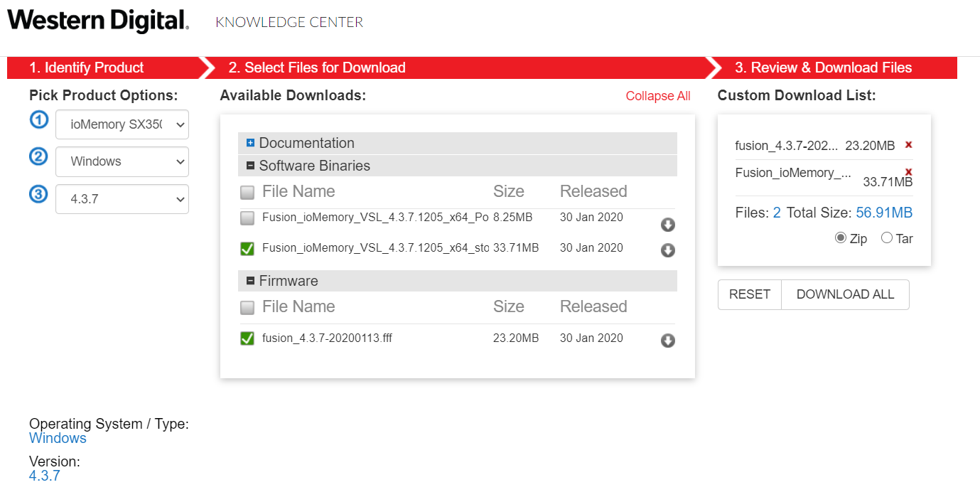Collapse the Software Binaries section
The width and height of the screenshot is (980, 497).
(250, 166)
